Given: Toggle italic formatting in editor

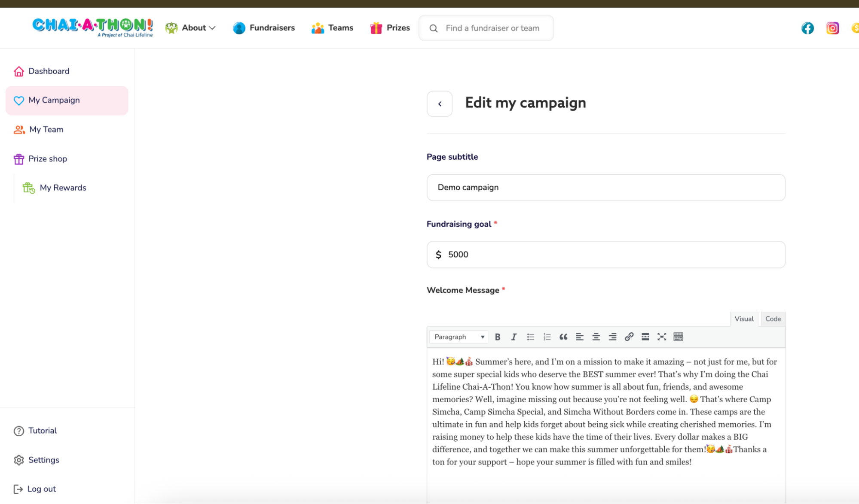Looking at the screenshot, I should pos(514,337).
